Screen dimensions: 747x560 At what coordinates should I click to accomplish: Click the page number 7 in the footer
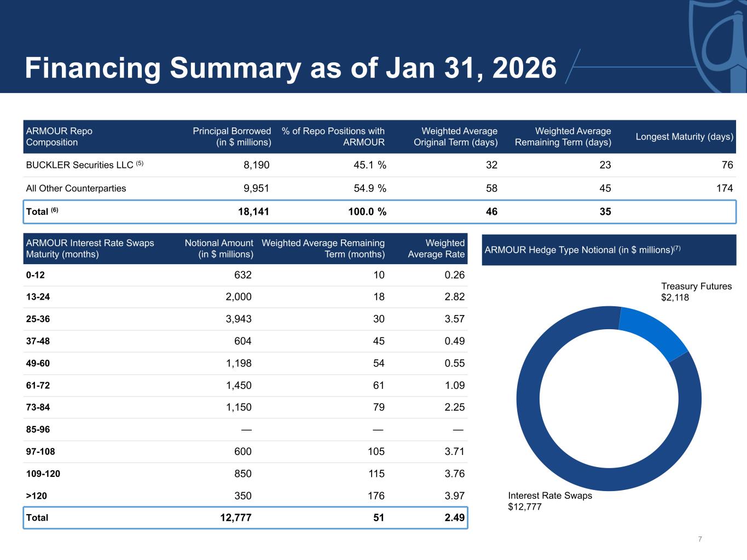[700, 539]
